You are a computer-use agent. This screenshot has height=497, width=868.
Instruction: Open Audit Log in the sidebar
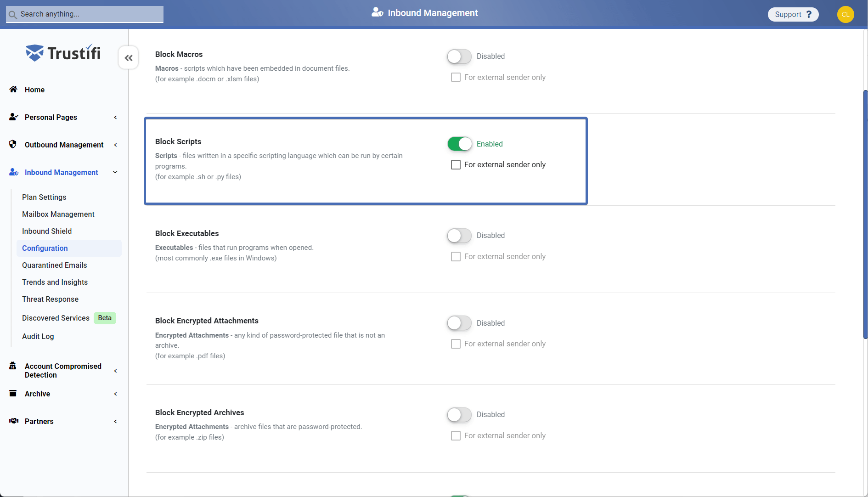tap(38, 336)
